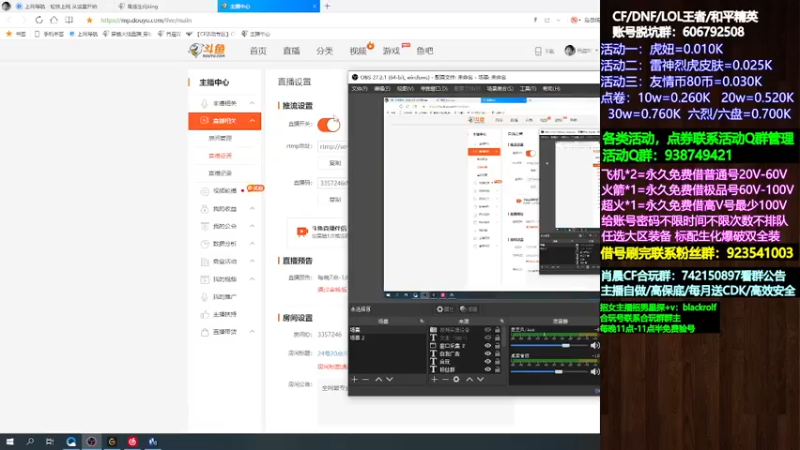Expand the sidebar section below 数据分析
The image size is (800, 450).
(x=252, y=261)
